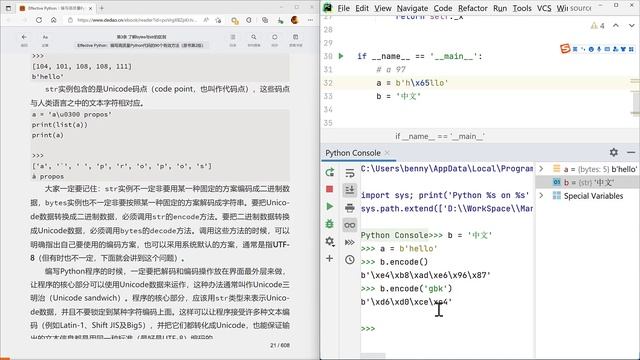Click breadcrumb if __name__ == '__main__'

(440, 136)
